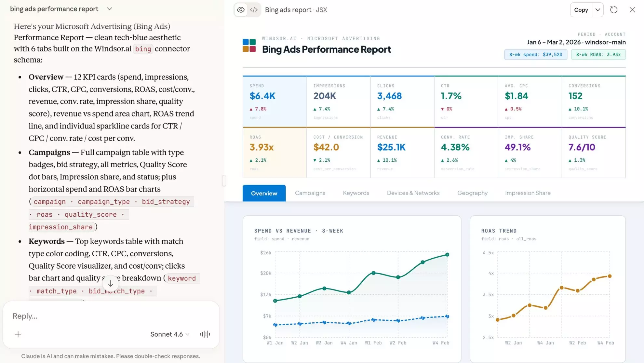The width and height of the screenshot is (644, 363).
Task: Select the Impressions KPI card value 204K
Action: [325, 96]
